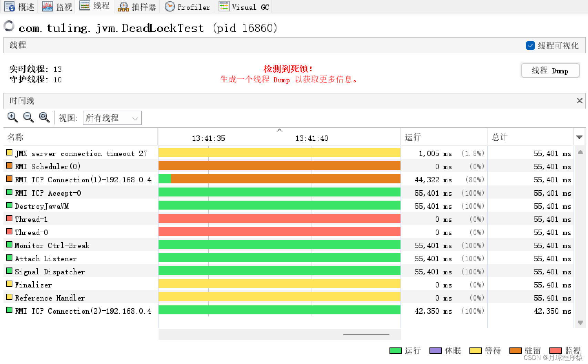Screen dimensions: 588x364
Task: Click the 驻留 orange legend swatch
Action: point(516,351)
